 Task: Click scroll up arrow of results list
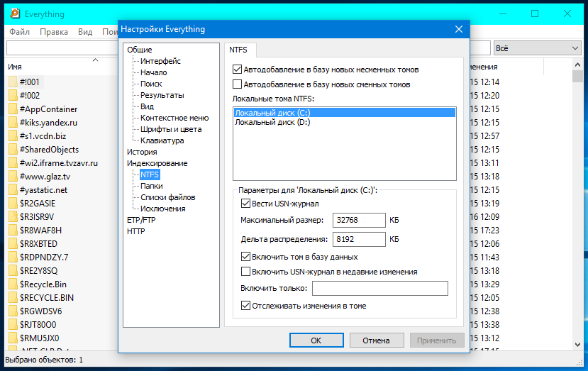coord(577,65)
